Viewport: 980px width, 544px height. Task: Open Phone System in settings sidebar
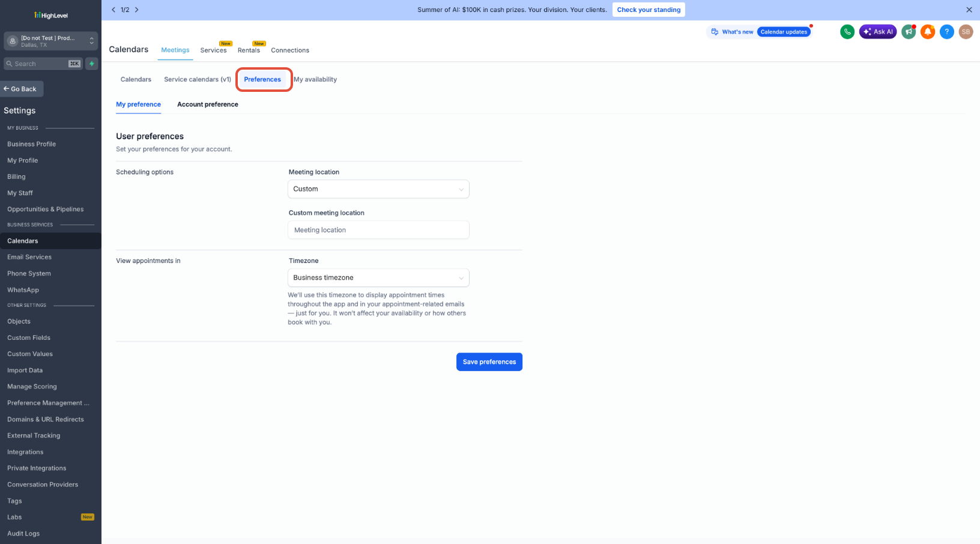coord(29,274)
